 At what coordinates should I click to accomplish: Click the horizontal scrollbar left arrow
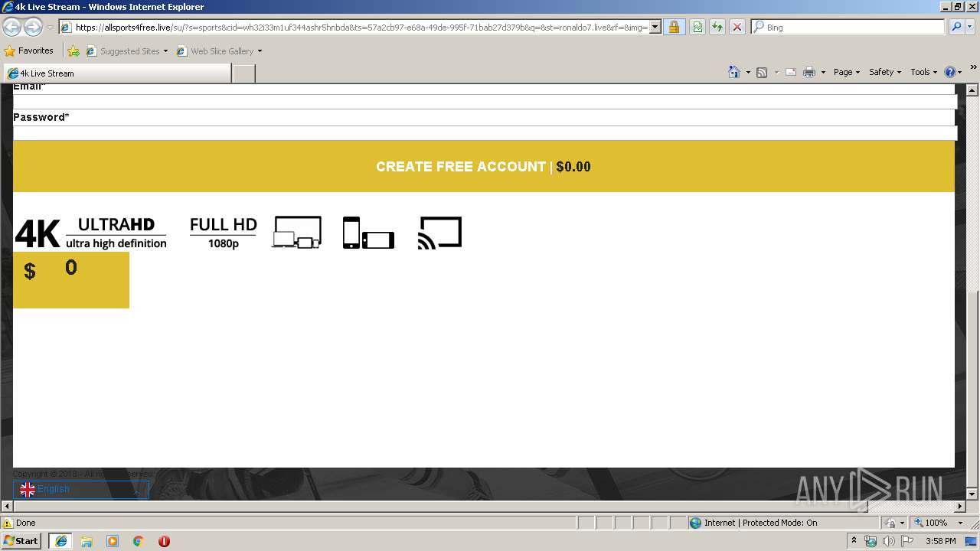(x=8, y=507)
